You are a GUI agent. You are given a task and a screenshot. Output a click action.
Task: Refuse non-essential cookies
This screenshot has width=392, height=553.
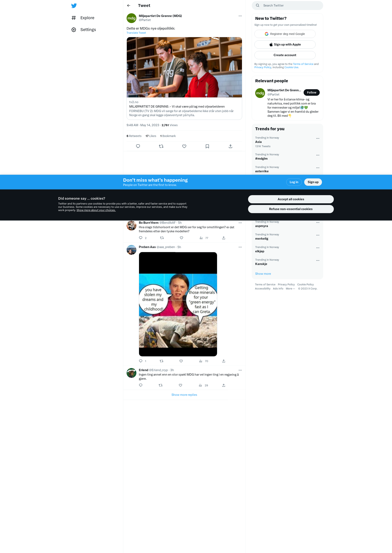click(x=291, y=209)
